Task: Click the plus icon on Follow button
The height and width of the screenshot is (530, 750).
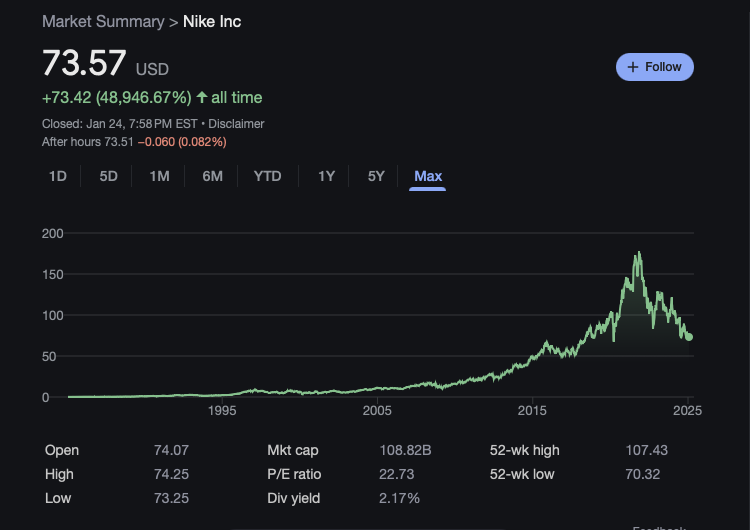Action: coord(632,67)
